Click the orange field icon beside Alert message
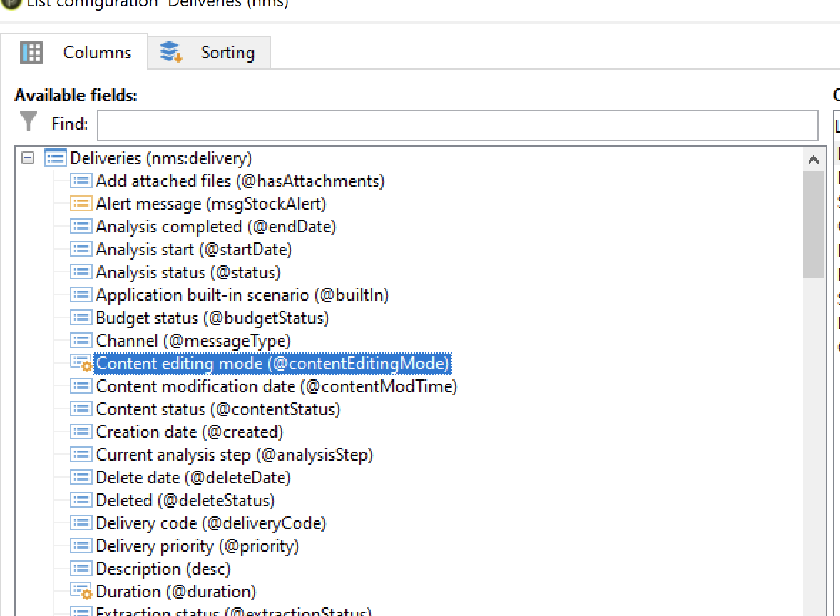 (81, 204)
